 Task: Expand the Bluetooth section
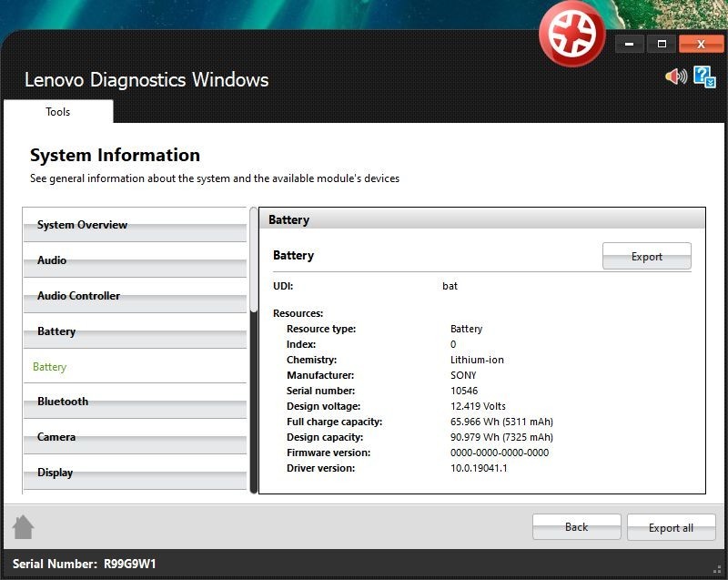point(135,402)
